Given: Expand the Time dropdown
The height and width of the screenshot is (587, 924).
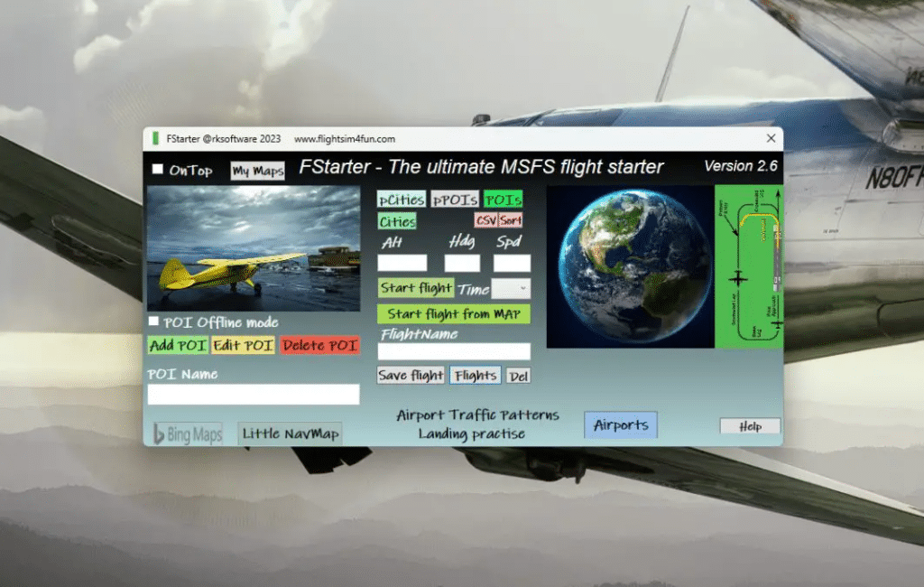Looking at the screenshot, I should click(x=511, y=289).
